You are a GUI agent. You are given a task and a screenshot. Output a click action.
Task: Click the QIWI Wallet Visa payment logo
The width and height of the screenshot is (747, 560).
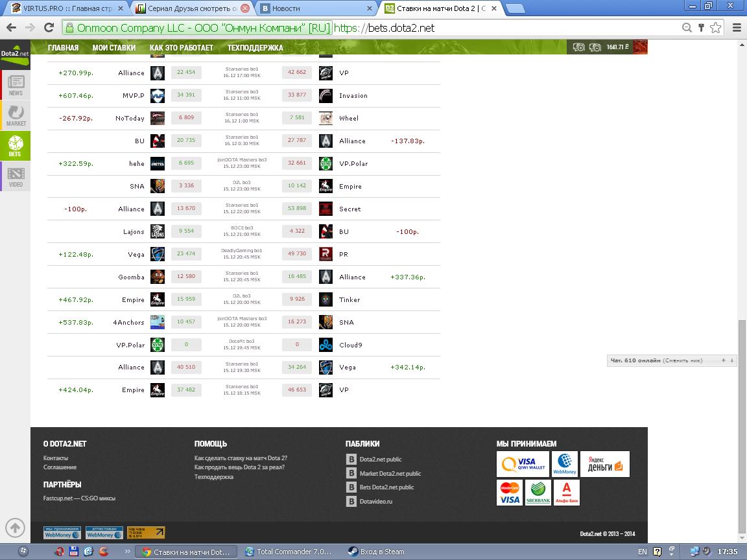click(x=523, y=464)
